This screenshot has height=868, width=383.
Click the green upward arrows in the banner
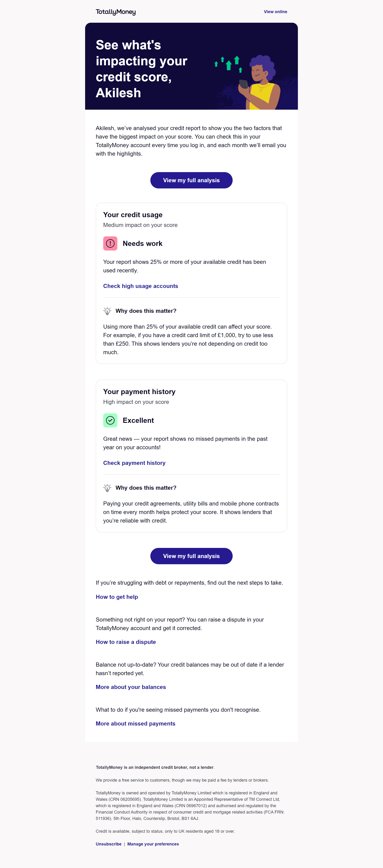pyautogui.click(x=229, y=63)
